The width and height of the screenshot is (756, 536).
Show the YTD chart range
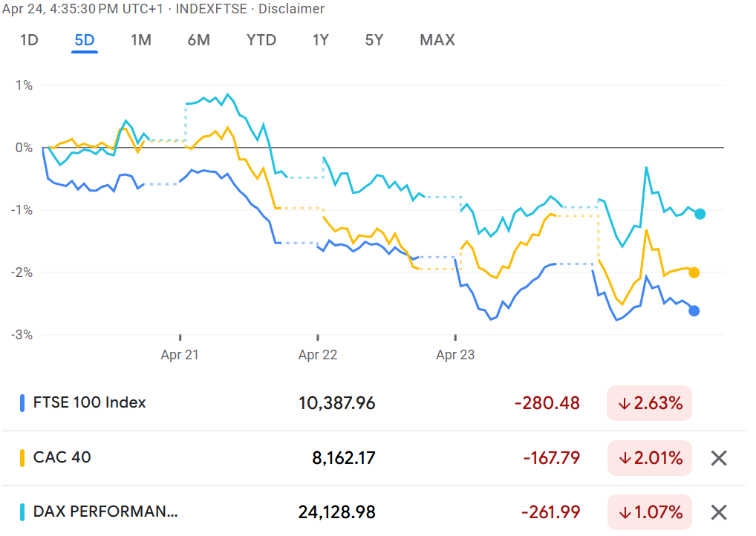coord(261,40)
